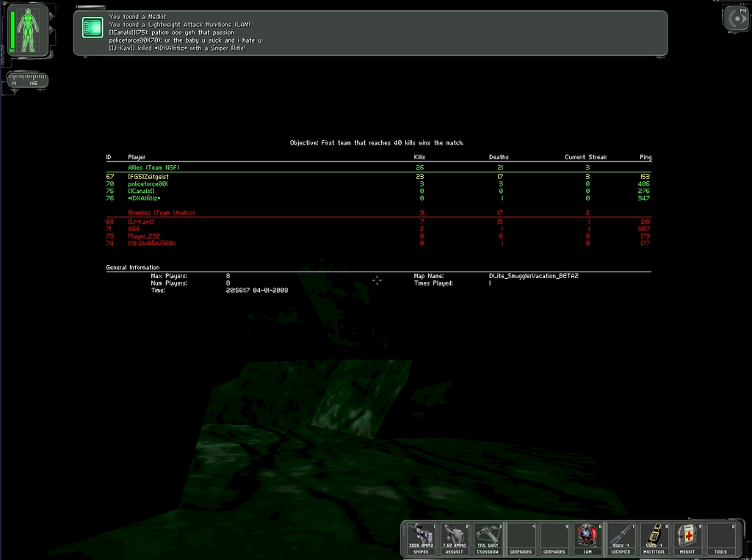
Task: Select enemy player Player_292
Action: point(378,236)
